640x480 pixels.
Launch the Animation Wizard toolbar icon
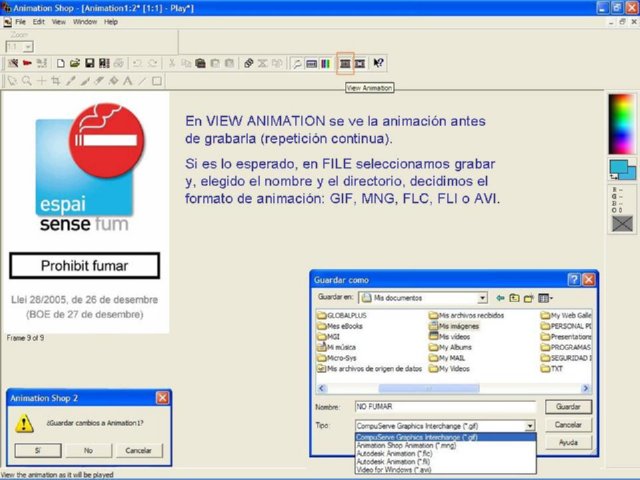point(13,63)
